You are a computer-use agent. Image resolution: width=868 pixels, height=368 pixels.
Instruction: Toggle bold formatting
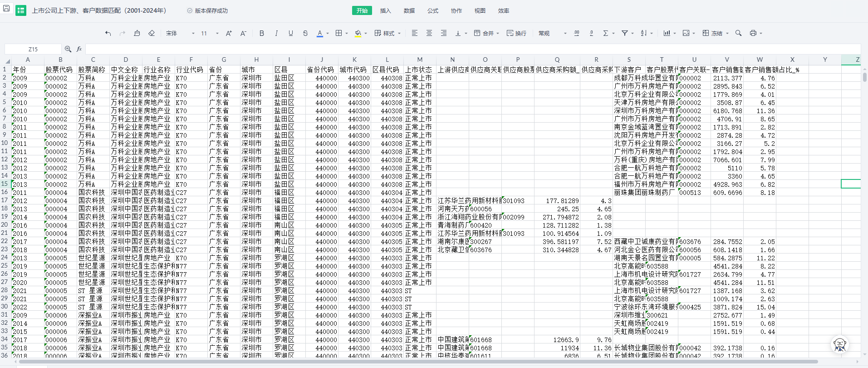coord(261,33)
